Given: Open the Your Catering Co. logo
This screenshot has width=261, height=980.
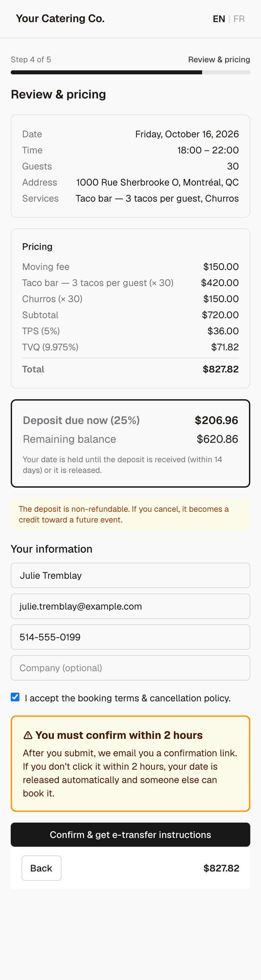Looking at the screenshot, I should tap(60, 19).
